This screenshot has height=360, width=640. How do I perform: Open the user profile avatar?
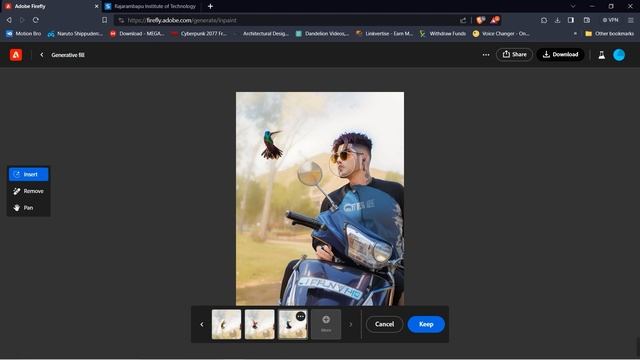pos(619,55)
